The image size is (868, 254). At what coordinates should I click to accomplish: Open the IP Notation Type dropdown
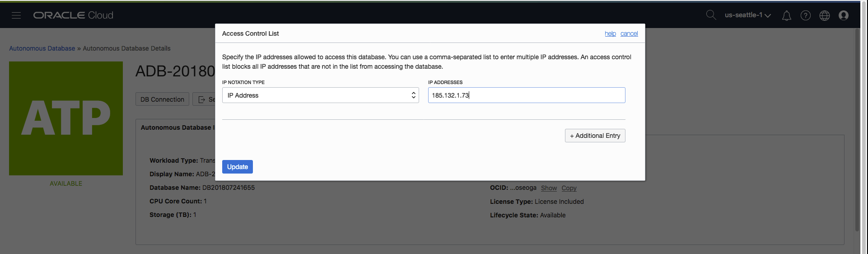pos(320,95)
